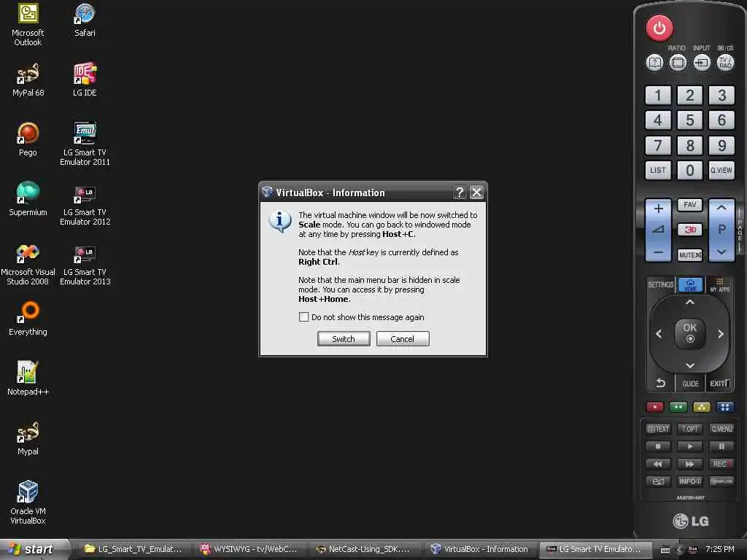Click the INFO button on the remote
The width and height of the screenshot is (747, 560).
click(689, 481)
